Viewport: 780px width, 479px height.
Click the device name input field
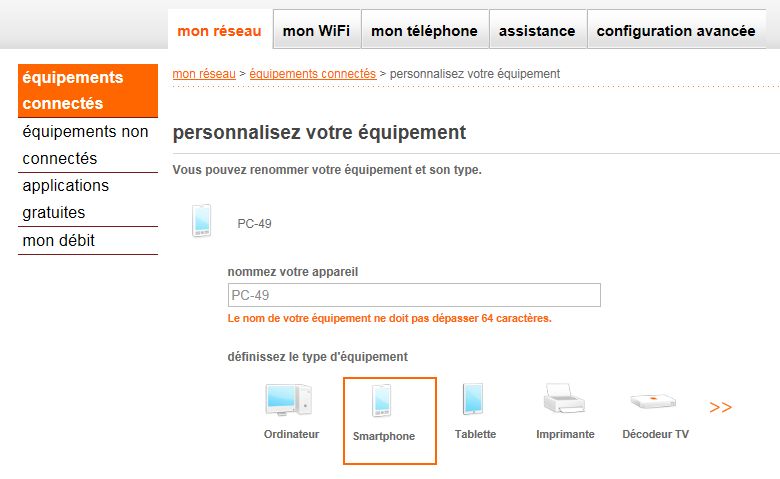click(x=414, y=295)
